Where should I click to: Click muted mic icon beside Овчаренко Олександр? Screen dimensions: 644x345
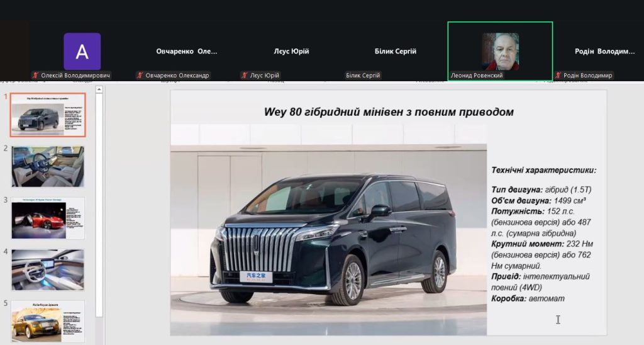(x=140, y=76)
